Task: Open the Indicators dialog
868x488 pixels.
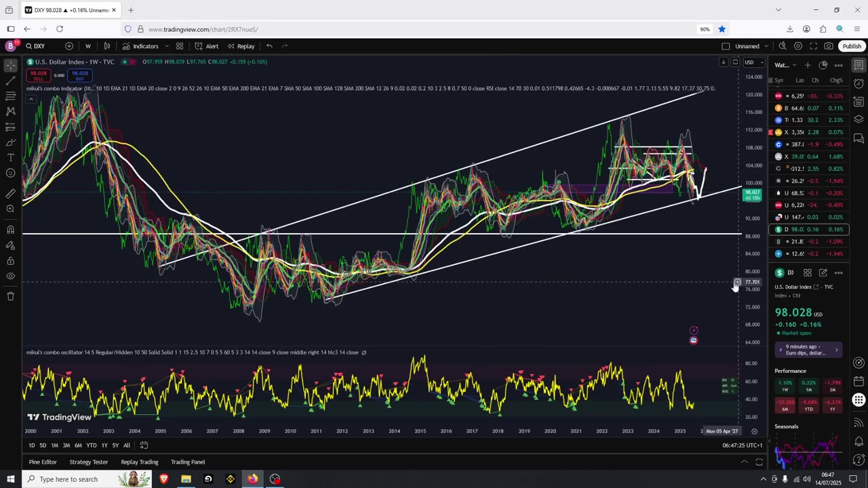Action: [x=140, y=46]
